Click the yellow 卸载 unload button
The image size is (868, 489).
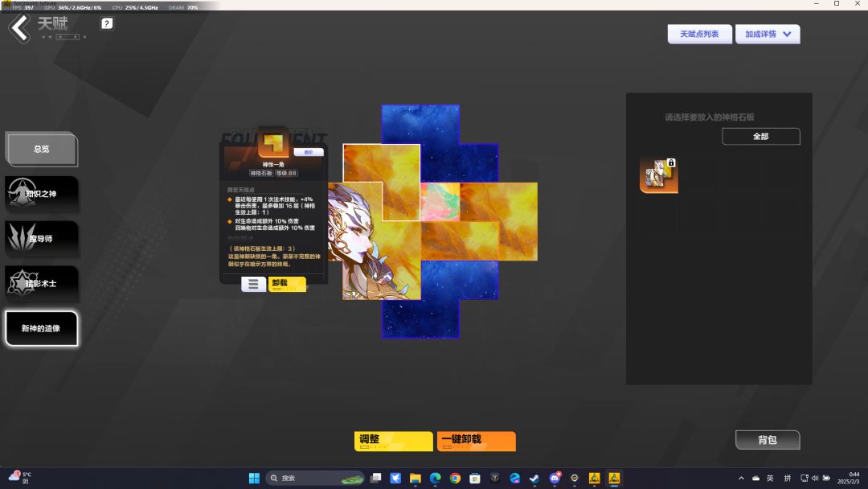pos(287,284)
